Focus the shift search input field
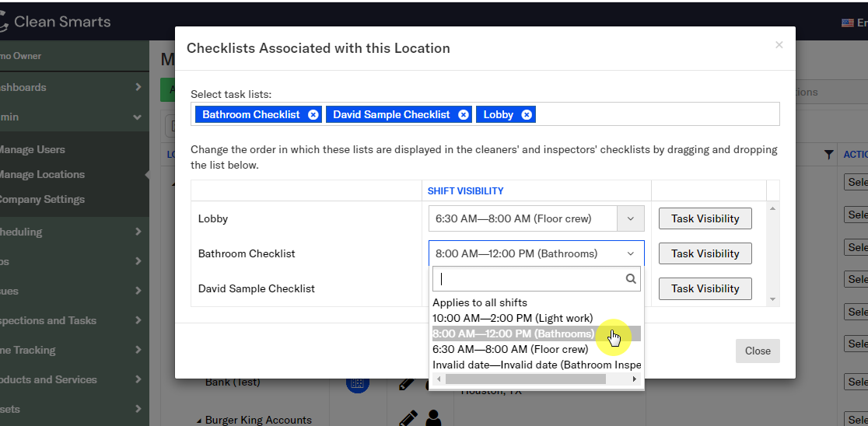This screenshot has height=426, width=868. coord(529,278)
